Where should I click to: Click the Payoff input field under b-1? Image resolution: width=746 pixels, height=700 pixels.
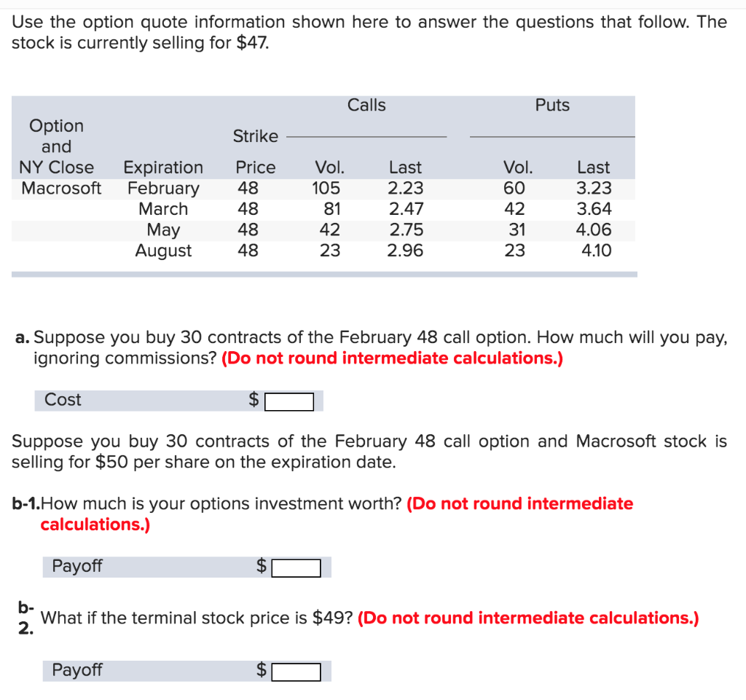pyautogui.click(x=297, y=567)
